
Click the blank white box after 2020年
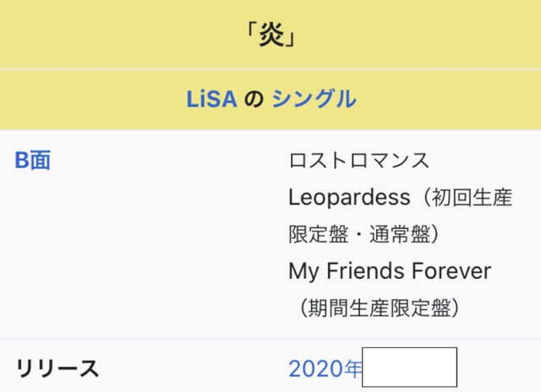point(409,367)
